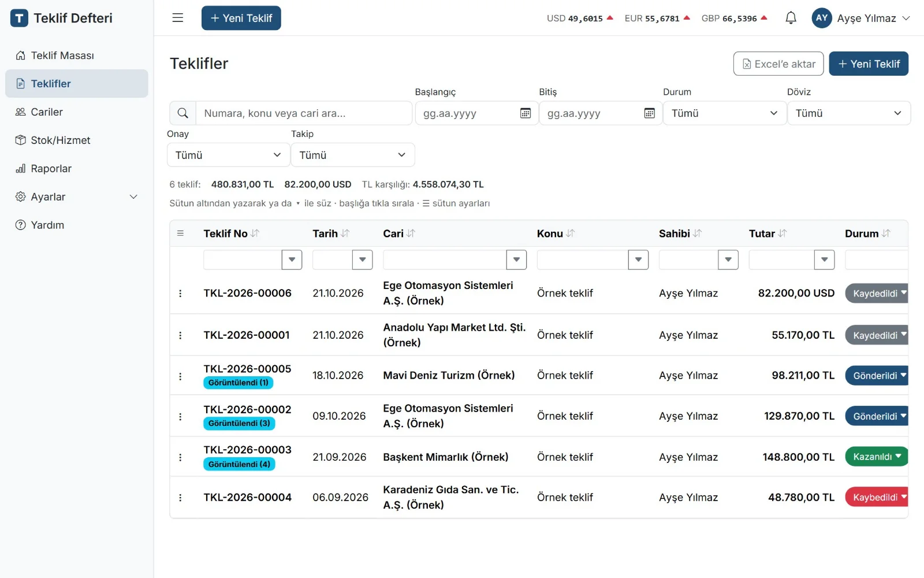Image resolution: width=924 pixels, height=578 pixels.
Task: Open row actions menu for TKL-2026-00005
Action: click(x=180, y=376)
